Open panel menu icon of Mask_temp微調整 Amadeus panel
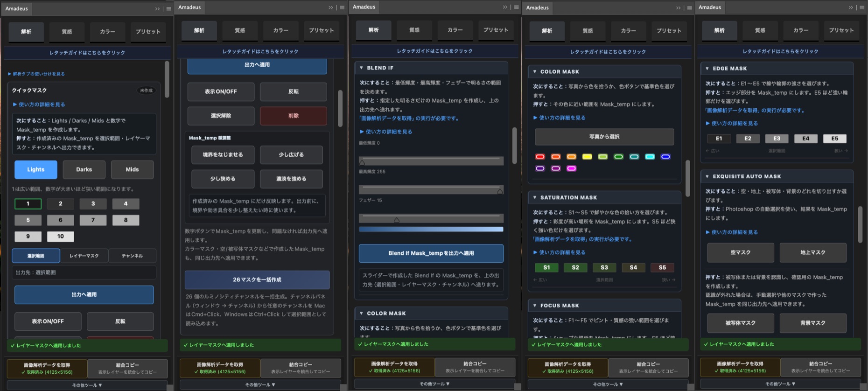The image size is (868, 391). click(x=342, y=7)
